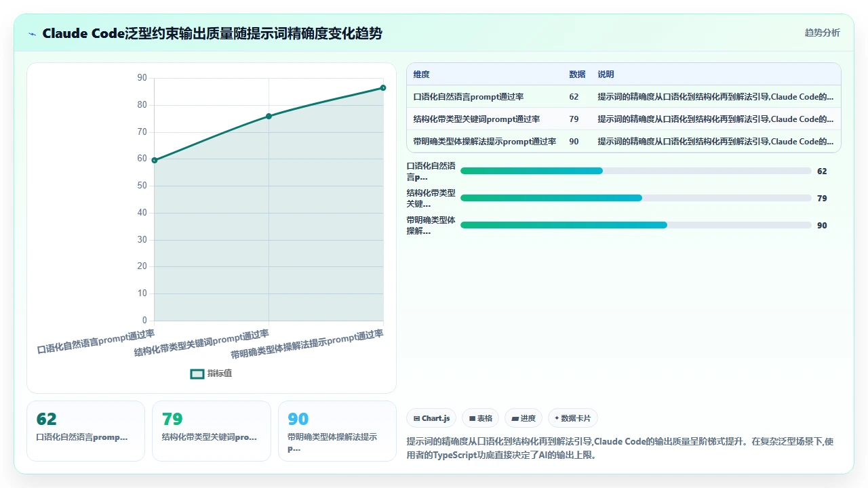Click the 进度 chip
Viewport: 868px width, 488px height.
pos(524,418)
